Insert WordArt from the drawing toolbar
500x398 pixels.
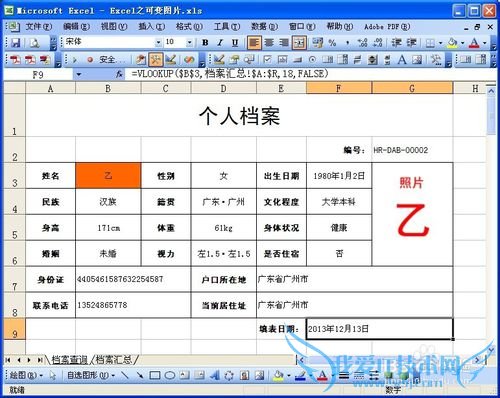pyautogui.click(x=214, y=376)
